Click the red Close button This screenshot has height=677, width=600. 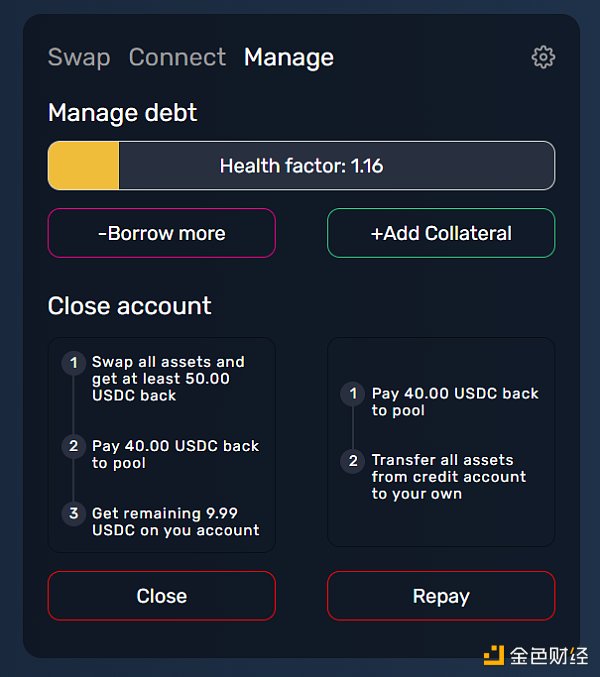(162, 596)
